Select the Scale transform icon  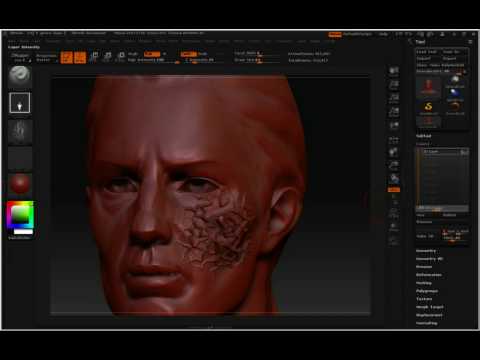pos(107,57)
